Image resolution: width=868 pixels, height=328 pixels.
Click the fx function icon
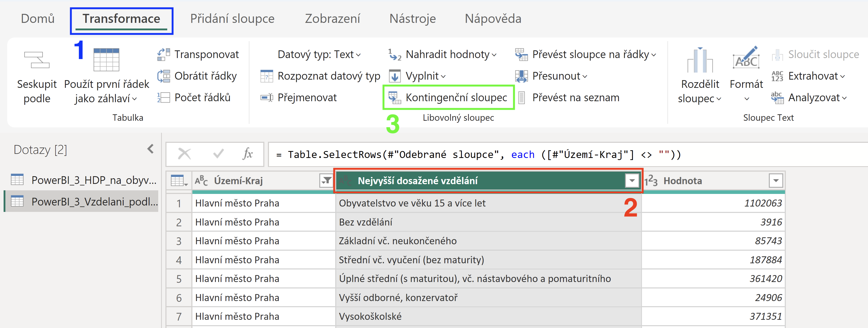click(x=248, y=154)
